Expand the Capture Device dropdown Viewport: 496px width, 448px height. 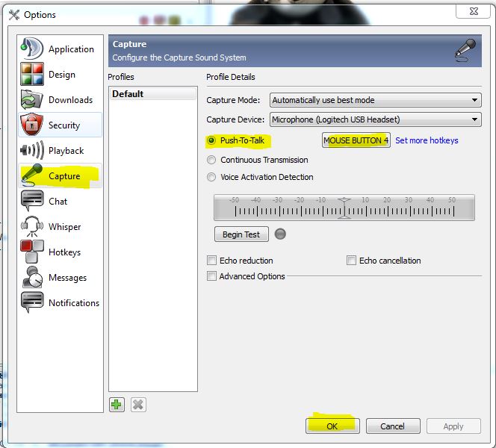[x=376, y=119]
